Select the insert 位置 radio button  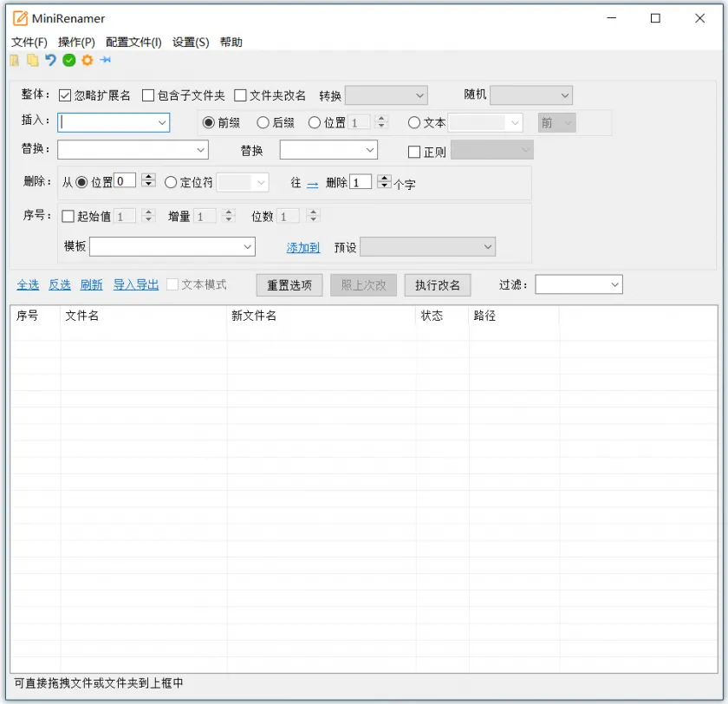tap(315, 122)
